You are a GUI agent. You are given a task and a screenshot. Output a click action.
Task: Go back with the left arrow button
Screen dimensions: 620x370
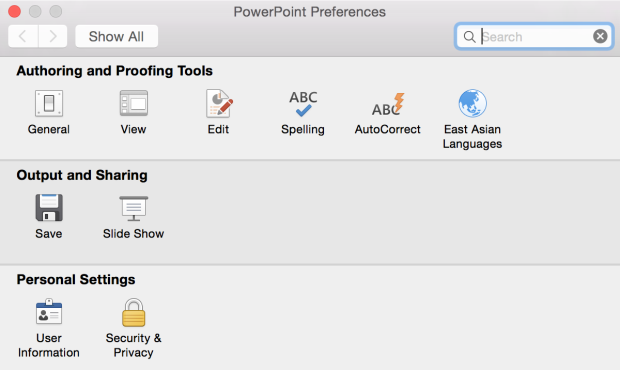click(23, 36)
